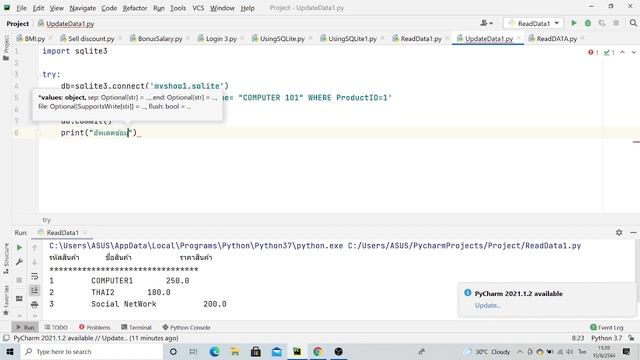Close the UpdateData1.py tab
This screenshot has height=360, width=640.
(519, 38)
